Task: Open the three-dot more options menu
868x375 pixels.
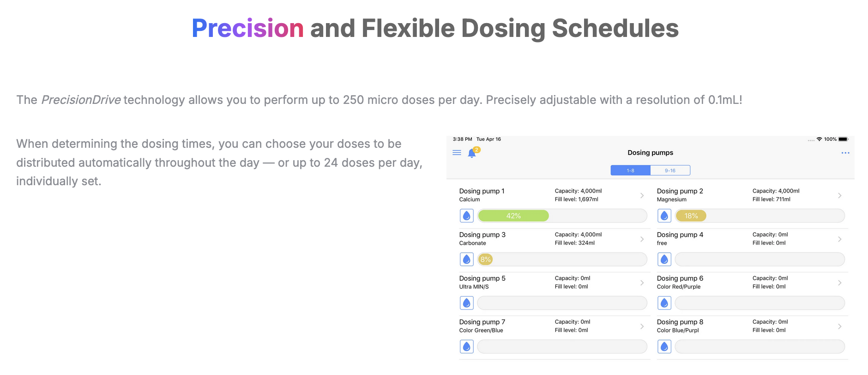Action: [845, 153]
